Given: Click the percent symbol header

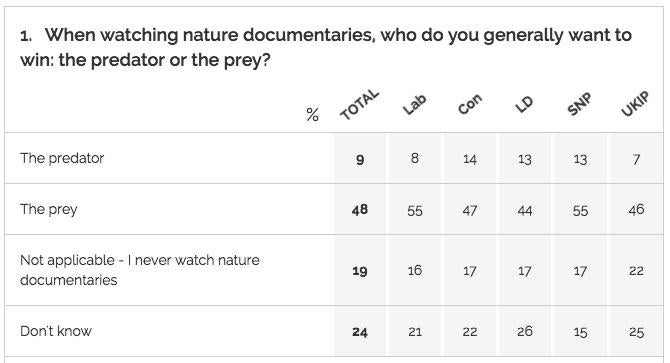Looking at the screenshot, I should (312, 114).
